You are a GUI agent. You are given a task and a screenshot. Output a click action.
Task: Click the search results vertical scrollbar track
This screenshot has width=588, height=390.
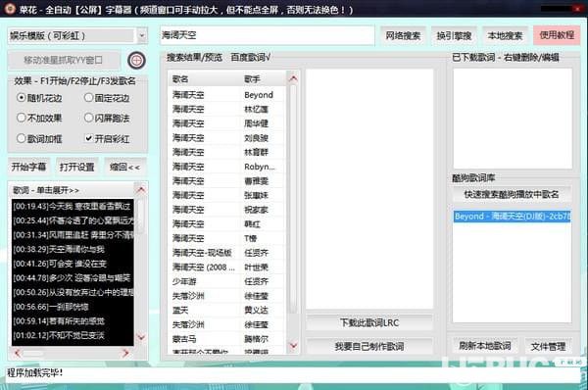point(293,199)
